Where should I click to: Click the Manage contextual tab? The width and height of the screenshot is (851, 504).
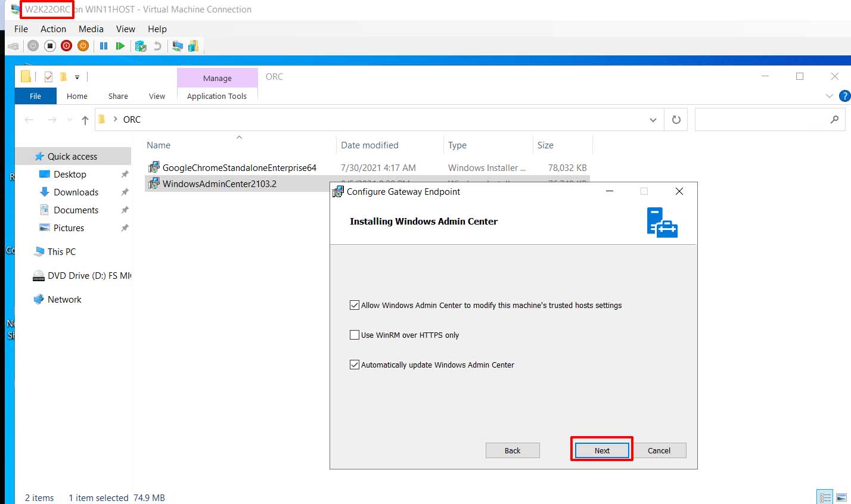(218, 78)
